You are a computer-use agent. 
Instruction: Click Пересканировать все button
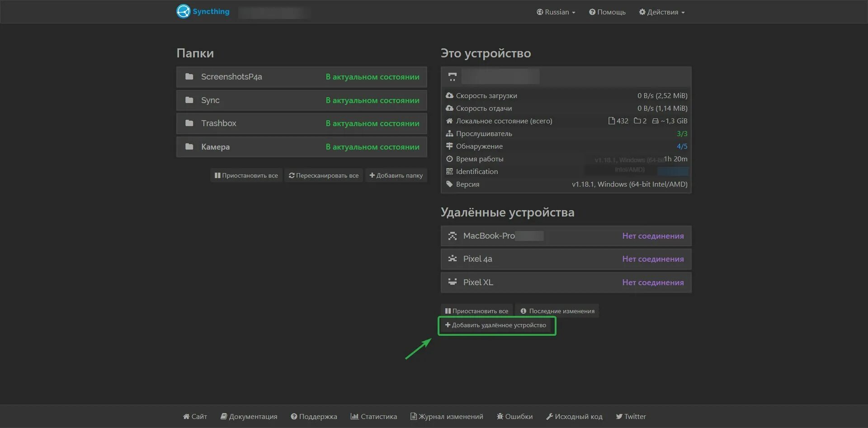324,175
